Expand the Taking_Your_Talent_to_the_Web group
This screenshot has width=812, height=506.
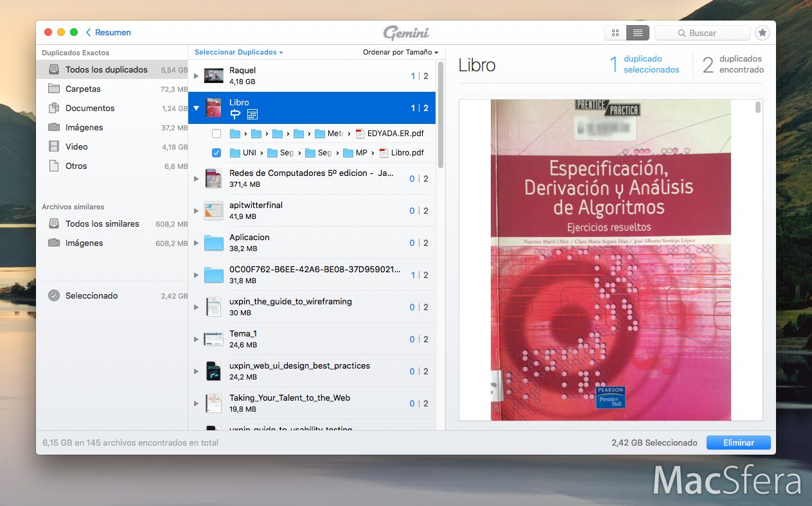coord(197,404)
